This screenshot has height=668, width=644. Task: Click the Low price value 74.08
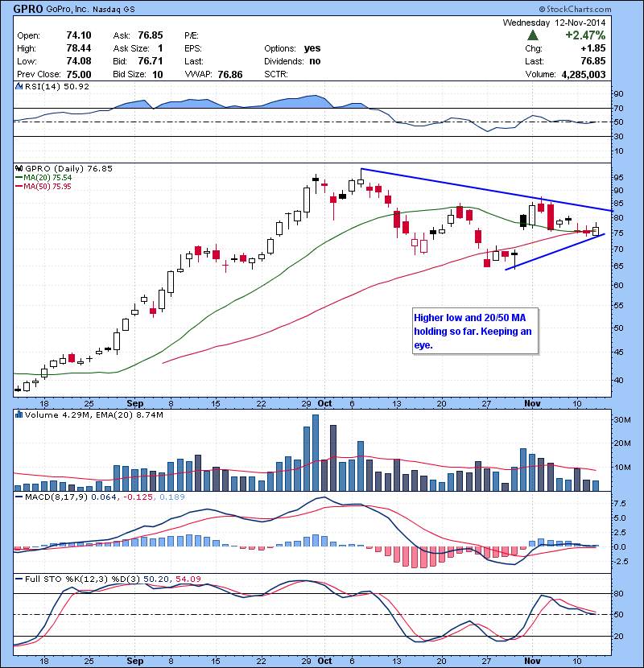79,61
